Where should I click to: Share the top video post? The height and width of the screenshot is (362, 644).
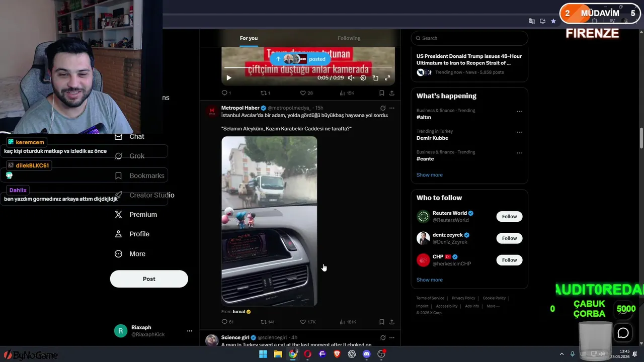pos(392,93)
